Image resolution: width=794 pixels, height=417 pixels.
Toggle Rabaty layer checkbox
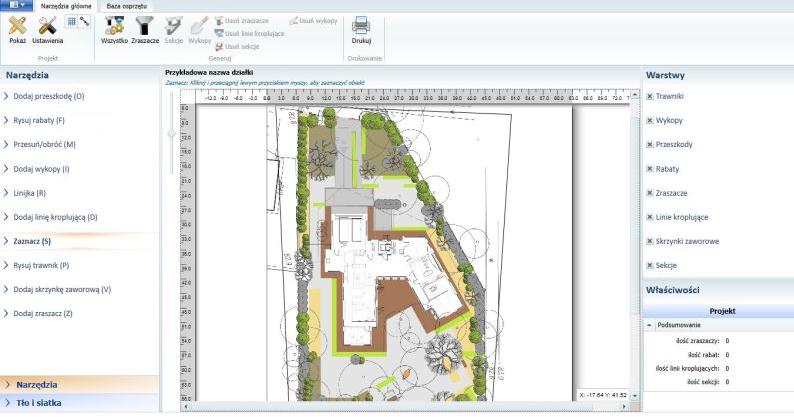(x=650, y=169)
